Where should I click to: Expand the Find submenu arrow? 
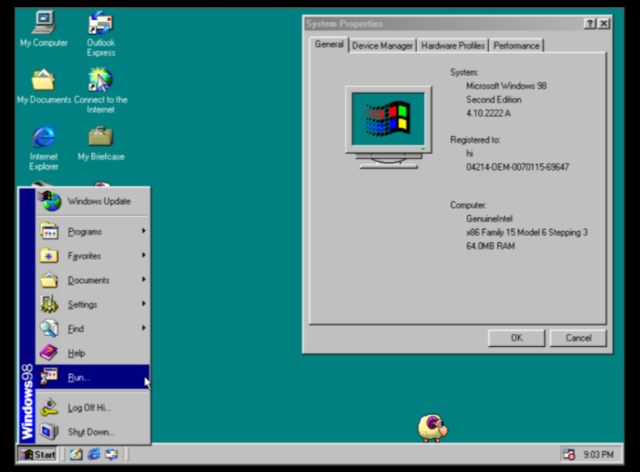click(x=144, y=328)
